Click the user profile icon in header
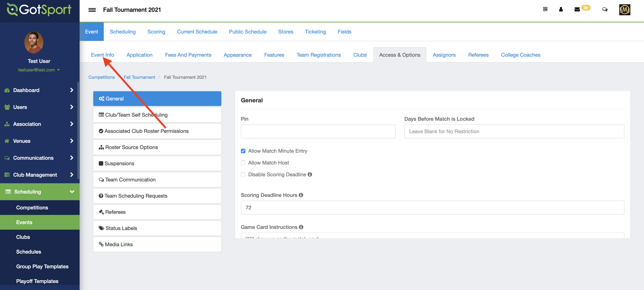644x290 pixels. pyautogui.click(x=561, y=9)
